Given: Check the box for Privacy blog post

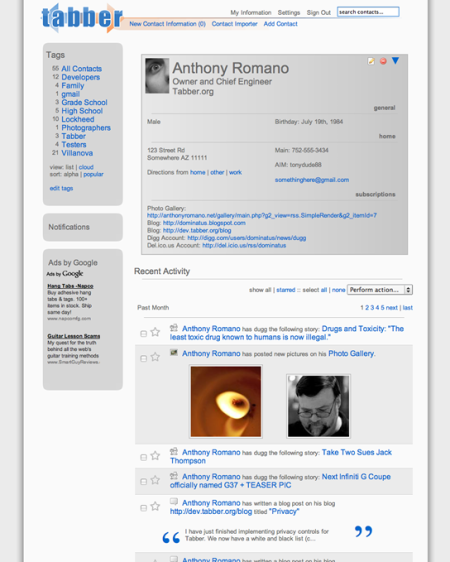Looking at the screenshot, I should coord(143,508).
